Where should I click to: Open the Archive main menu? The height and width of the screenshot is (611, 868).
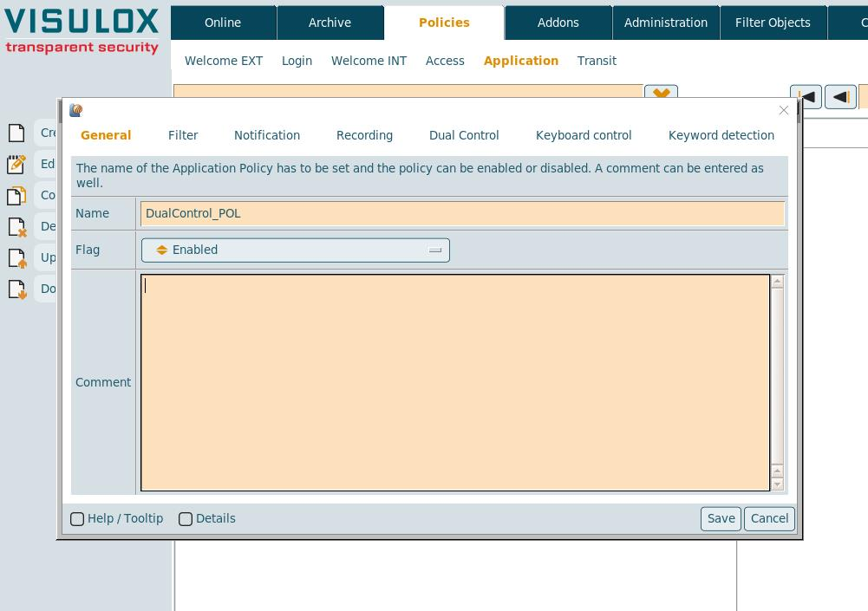pos(330,23)
